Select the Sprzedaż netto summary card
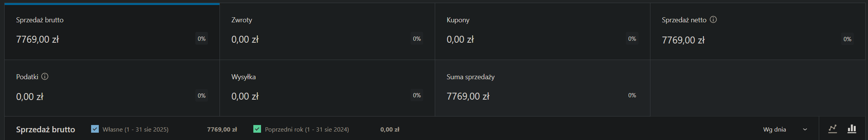The height and width of the screenshot is (140, 868). pyautogui.click(x=758, y=31)
